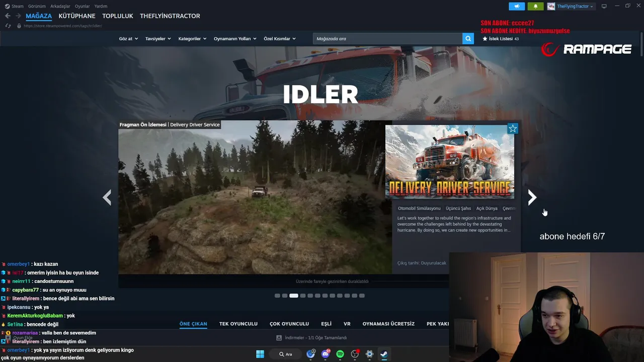The height and width of the screenshot is (362, 644).
Task: Select the ÇOK OYUNCULU tab
Action: point(289,324)
